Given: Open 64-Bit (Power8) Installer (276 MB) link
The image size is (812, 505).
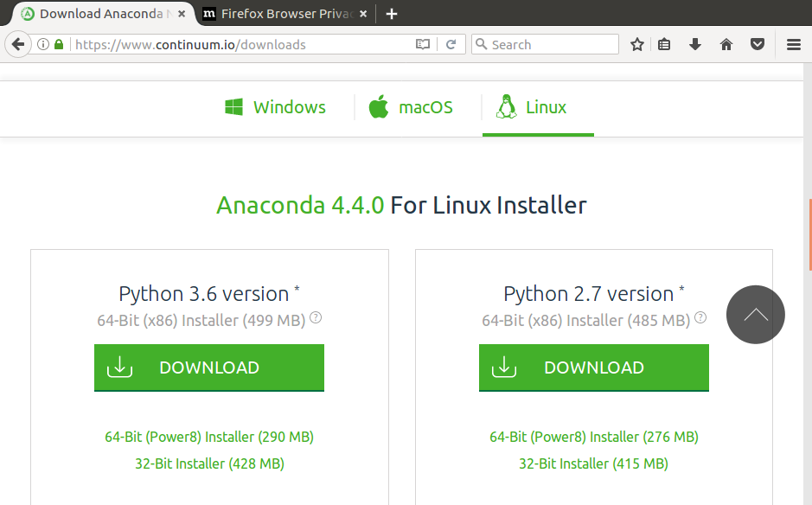Looking at the screenshot, I should [594, 438].
